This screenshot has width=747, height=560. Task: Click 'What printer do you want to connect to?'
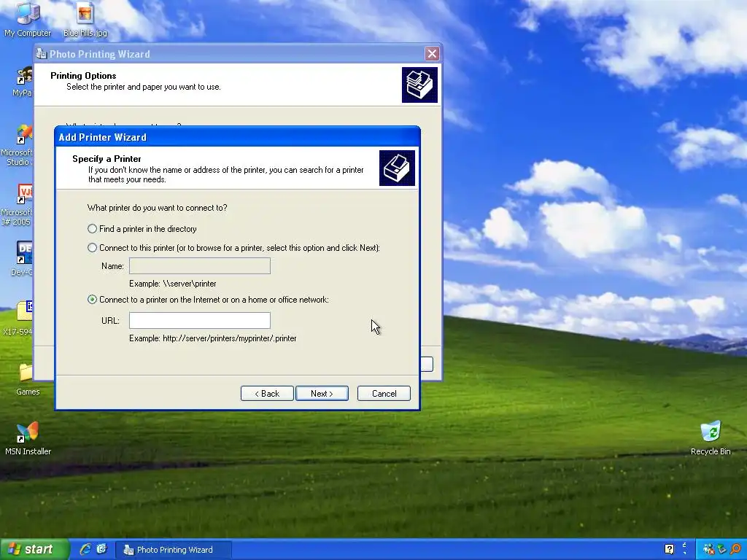158,208
